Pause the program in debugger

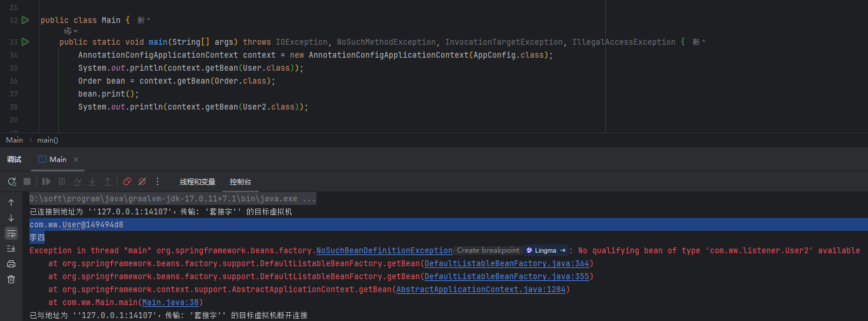(x=62, y=181)
